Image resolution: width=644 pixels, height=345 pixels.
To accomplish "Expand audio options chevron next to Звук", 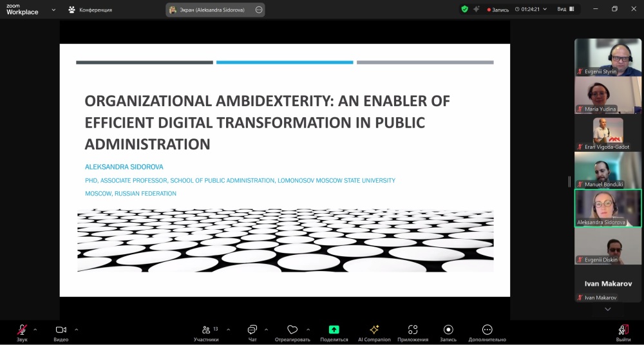I will [x=35, y=330].
